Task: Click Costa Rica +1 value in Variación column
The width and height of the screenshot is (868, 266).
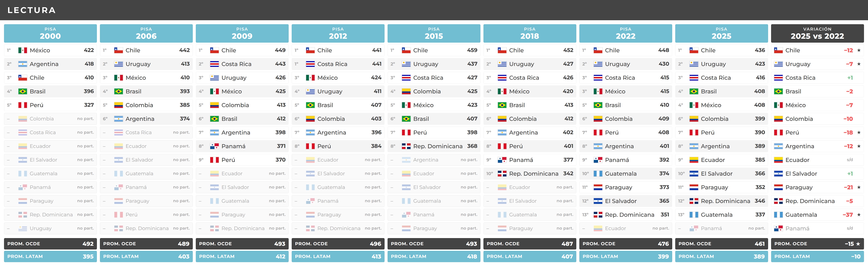Action: 850,78
